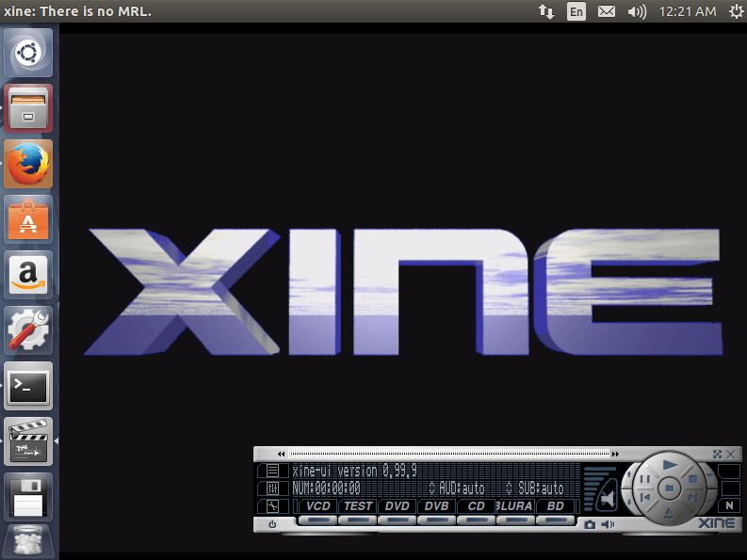747x560 pixels.
Task: Fast-forward using the double-right arrow beside the seek bar
Action: coord(615,454)
